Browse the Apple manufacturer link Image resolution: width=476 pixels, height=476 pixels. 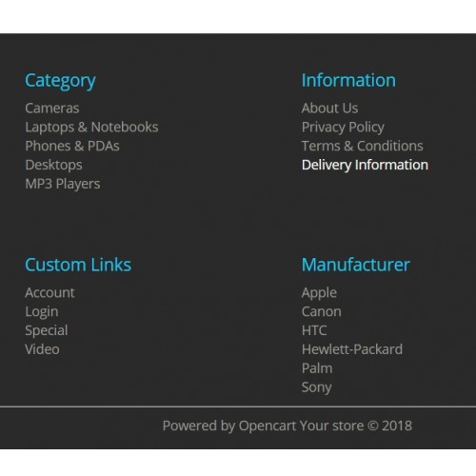pyautogui.click(x=319, y=293)
